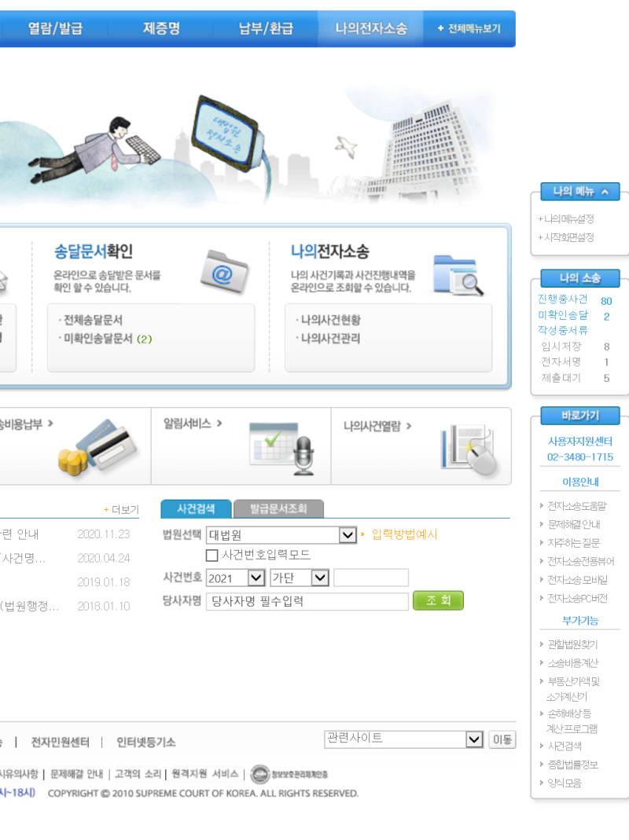Open the 제증명 menu
Image resolution: width=629 pixels, height=840 pixels.
tap(161, 28)
